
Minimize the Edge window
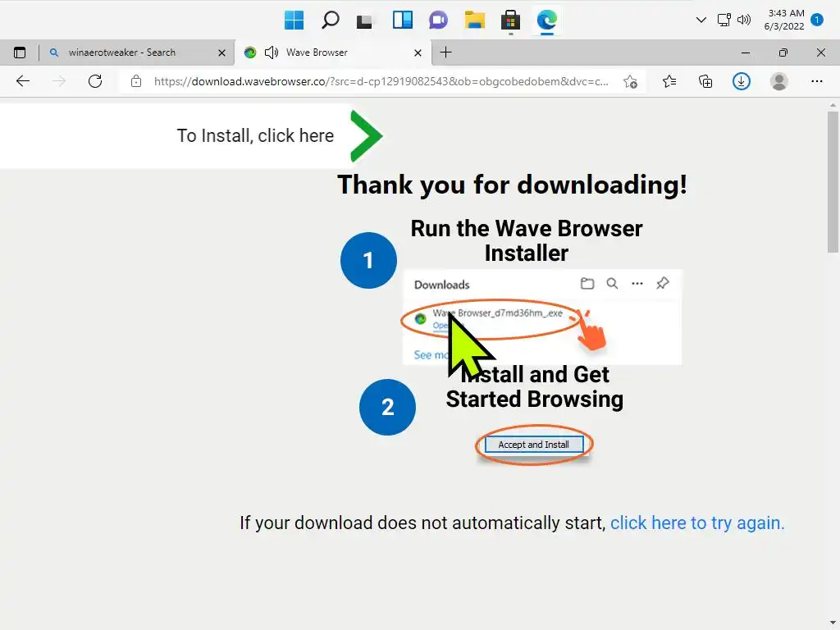(745, 52)
